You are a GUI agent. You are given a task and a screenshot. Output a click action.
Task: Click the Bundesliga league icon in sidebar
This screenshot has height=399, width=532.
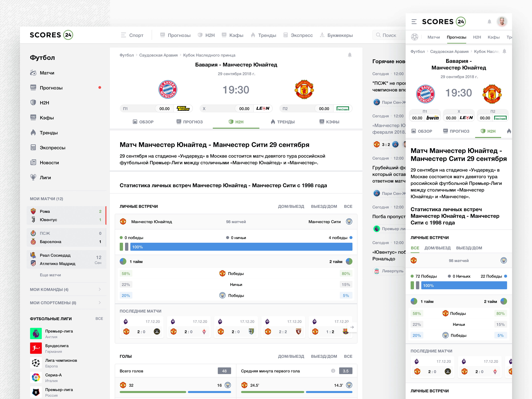tap(36, 348)
